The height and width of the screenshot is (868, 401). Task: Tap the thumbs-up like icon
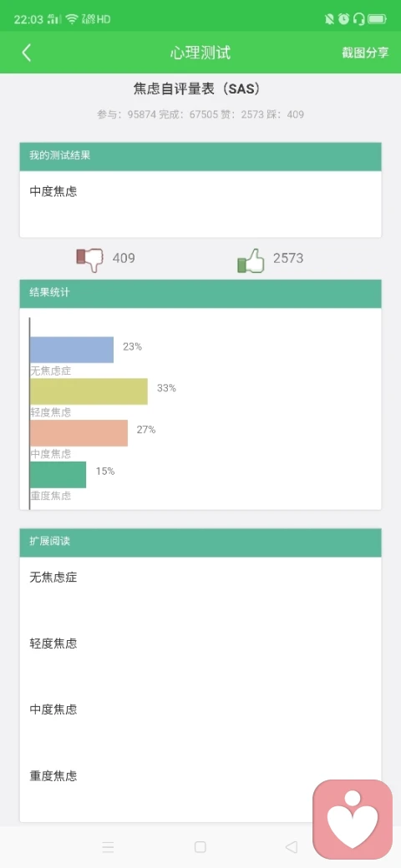251,260
